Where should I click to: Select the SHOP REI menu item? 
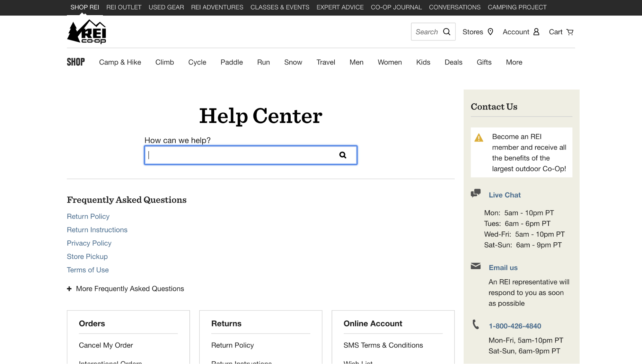tap(84, 7)
